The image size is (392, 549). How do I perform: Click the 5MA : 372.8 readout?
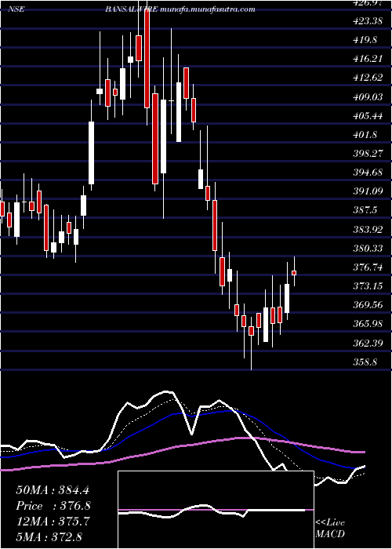point(49,536)
